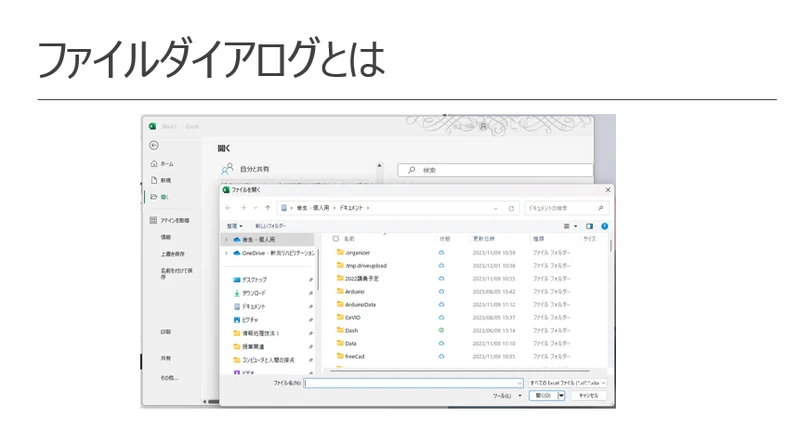The height and width of the screenshot is (427, 800).
Task: Open 情報処理技法 folder in navigation pane
Action: (x=256, y=333)
